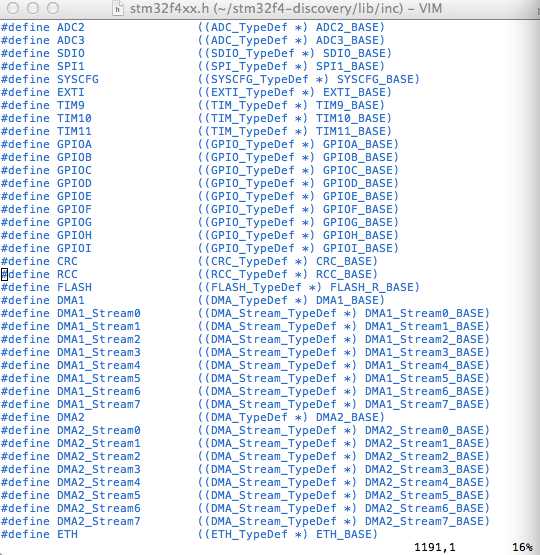The height and width of the screenshot is (555, 540).
Task: Click the macro name GPIOC
Action: tap(74, 170)
